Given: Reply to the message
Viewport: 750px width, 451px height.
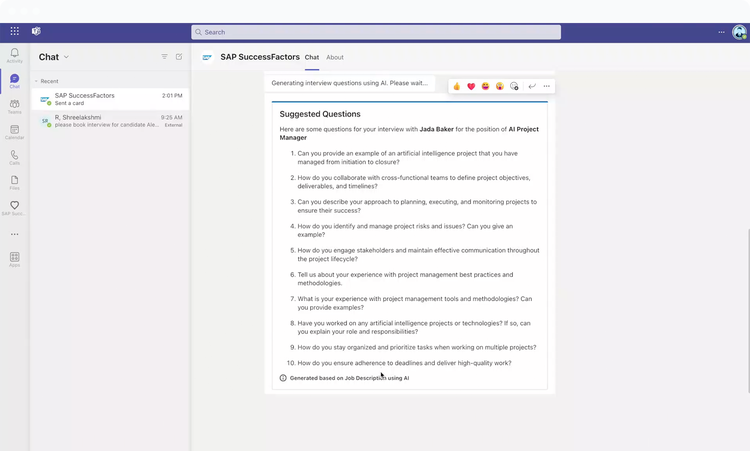Looking at the screenshot, I should pyautogui.click(x=532, y=86).
